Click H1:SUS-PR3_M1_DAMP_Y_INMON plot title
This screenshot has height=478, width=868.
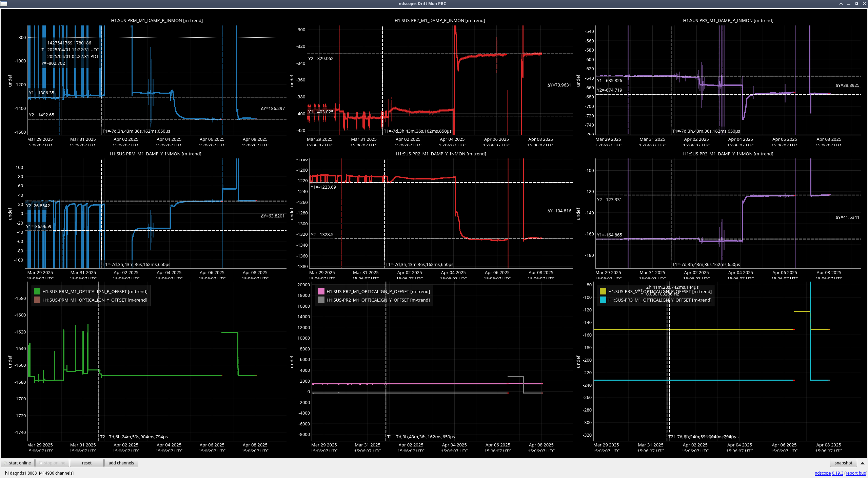(x=728, y=154)
